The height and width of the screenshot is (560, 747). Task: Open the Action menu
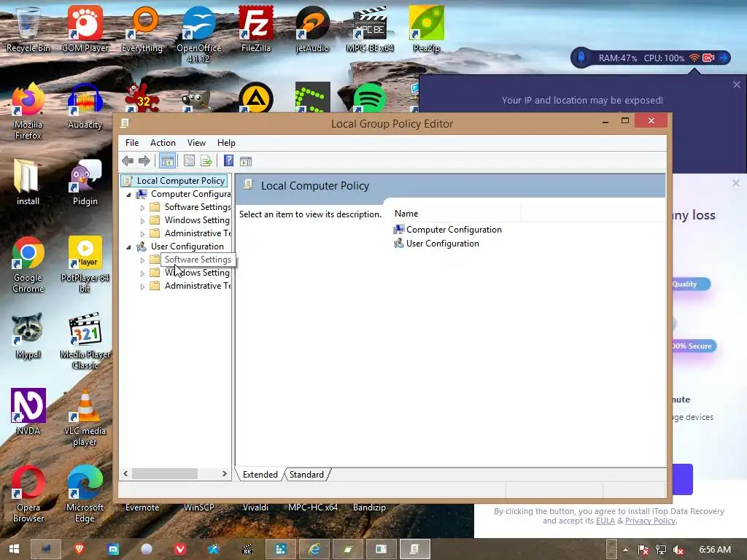pyautogui.click(x=163, y=143)
